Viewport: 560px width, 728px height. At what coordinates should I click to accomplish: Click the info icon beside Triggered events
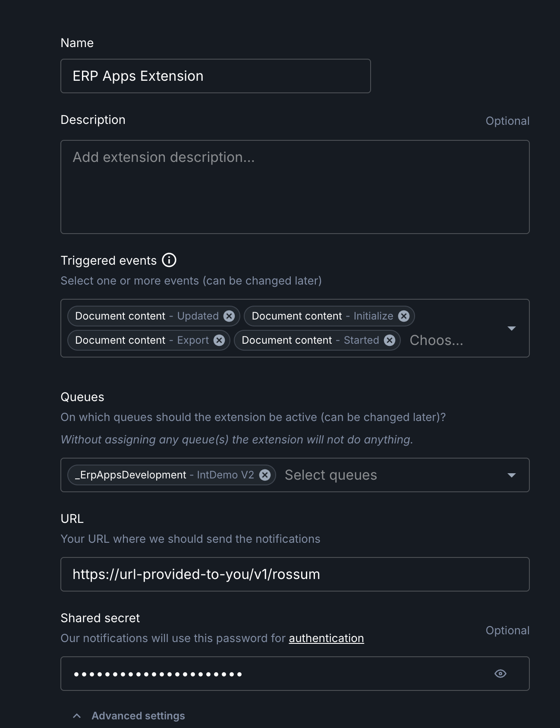(170, 260)
